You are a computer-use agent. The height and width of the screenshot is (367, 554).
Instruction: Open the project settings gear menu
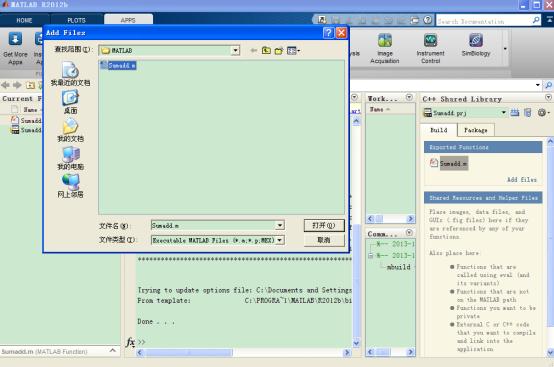543,113
